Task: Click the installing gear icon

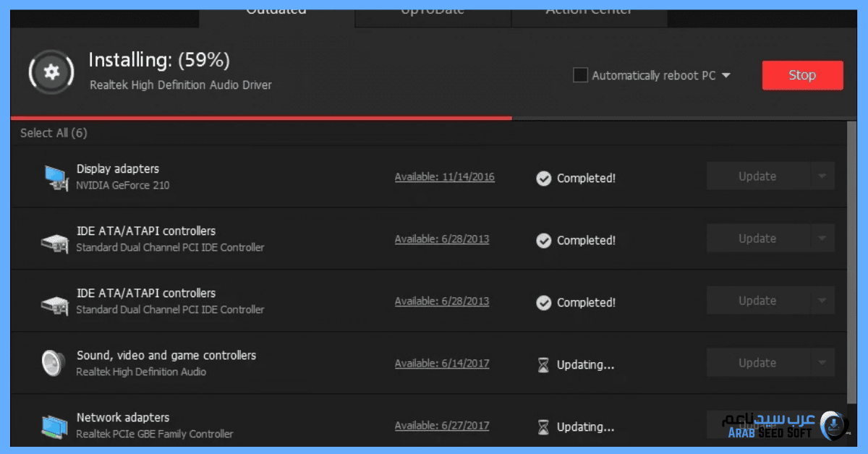Action: (51, 72)
